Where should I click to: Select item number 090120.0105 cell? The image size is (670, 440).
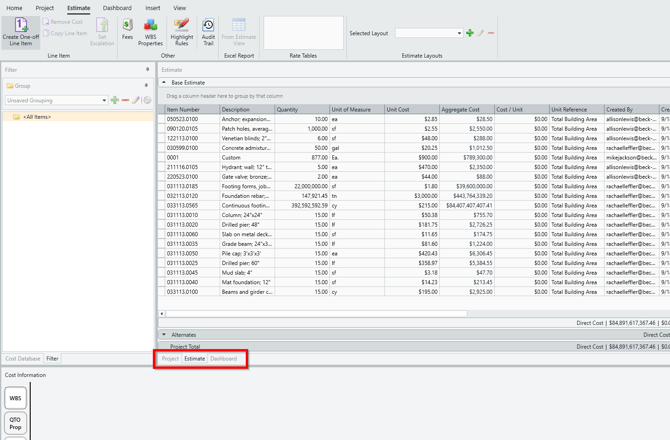192,129
